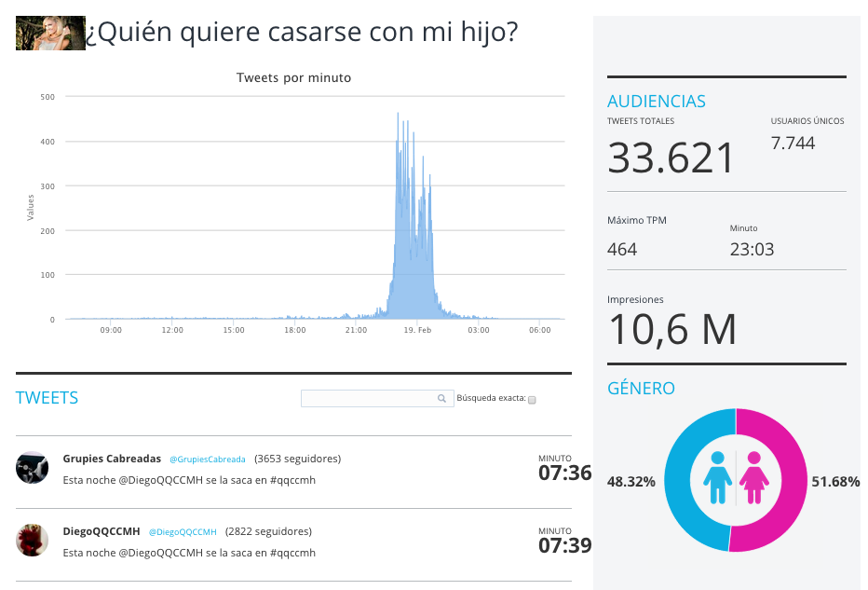Image resolution: width=868 pixels, height=590 pixels.
Task: Click the '19. Feb' axis label
Action: coord(417,330)
